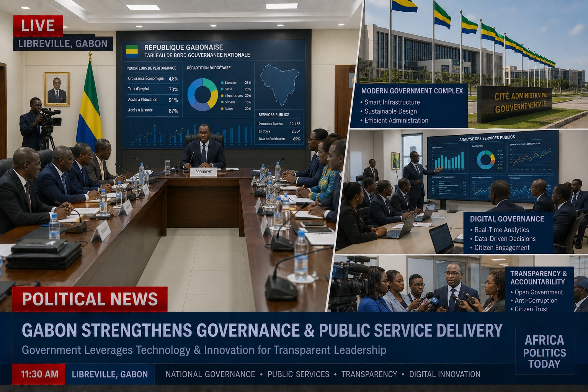Screen dimensions: 588x392
Task: Select the GABON STRENGTHENS GOVERNANCE headline
Action: tap(262, 330)
